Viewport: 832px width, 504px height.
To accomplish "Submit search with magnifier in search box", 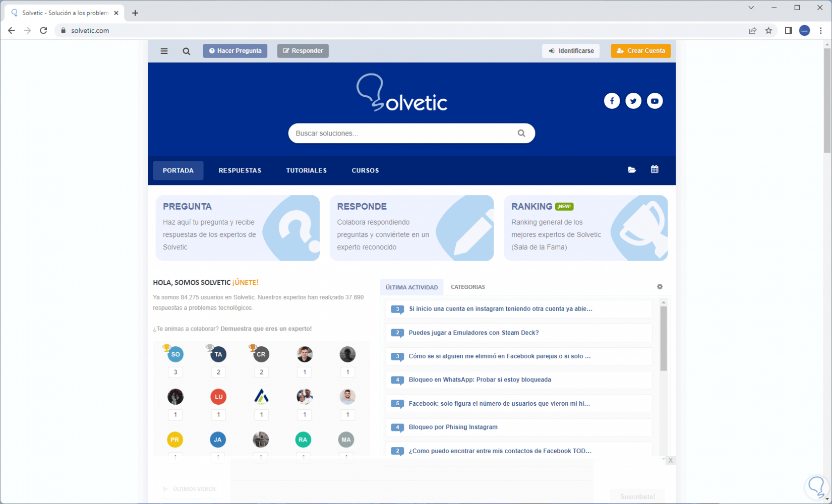I will pos(521,133).
